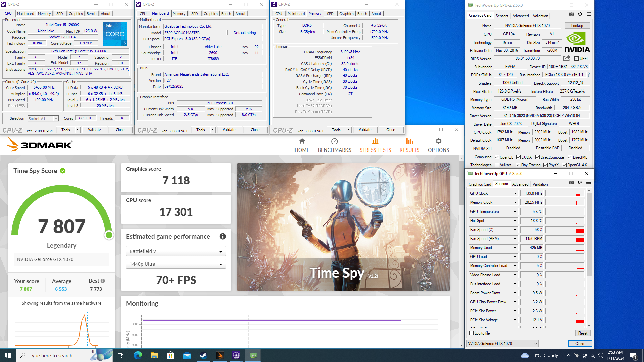
Task: Open the 1440p Ultra preset dropdown
Action: click(176, 264)
